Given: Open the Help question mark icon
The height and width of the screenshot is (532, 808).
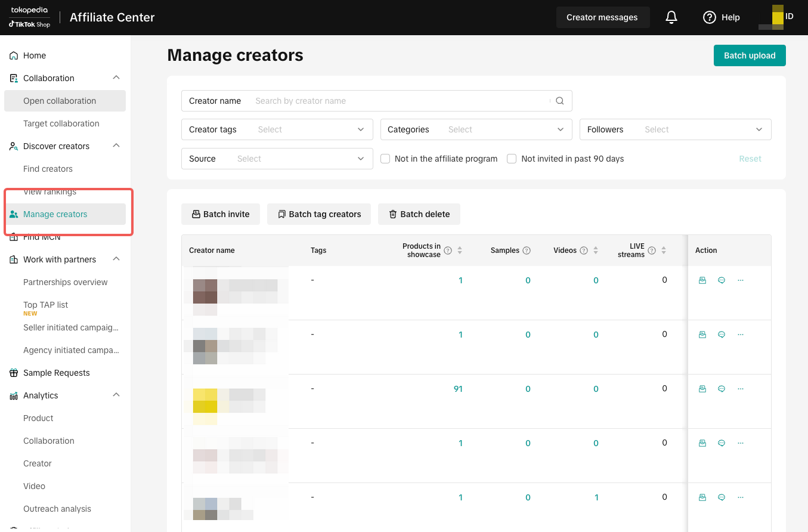Looking at the screenshot, I should [709, 17].
